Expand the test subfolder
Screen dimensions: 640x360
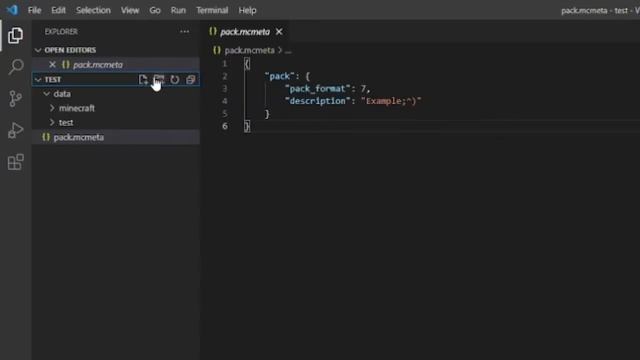click(x=52, y=122)
